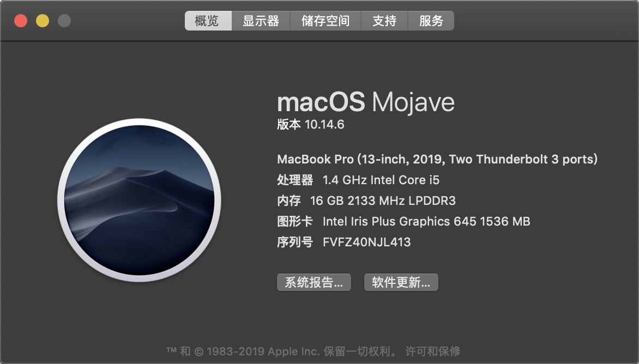Viewport: 639px width, 364px height.
Task: Click the 系统报告... button
Action: point(314,282)
